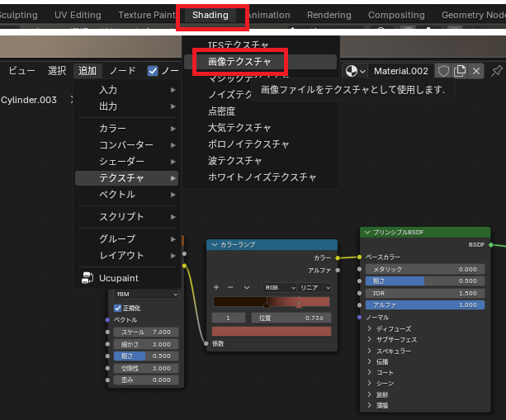Switch to the Shading workspace tab

(x=210, y=15)
